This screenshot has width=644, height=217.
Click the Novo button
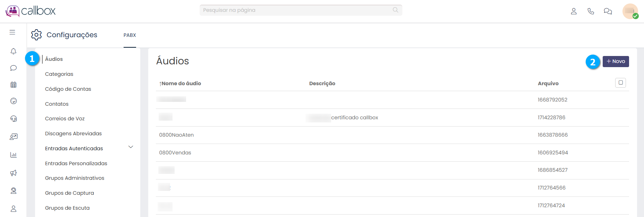point(616,62)
